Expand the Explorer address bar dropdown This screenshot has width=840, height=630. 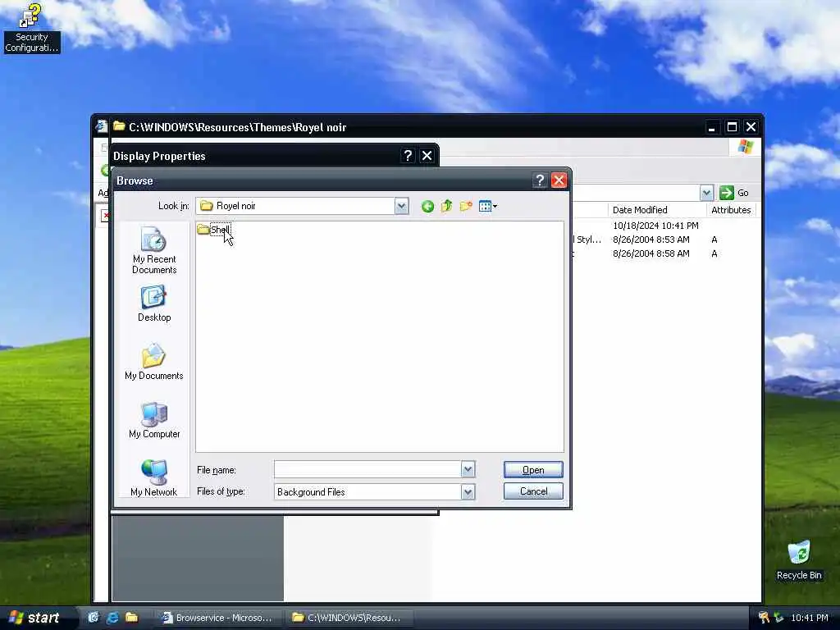[706, 193]
